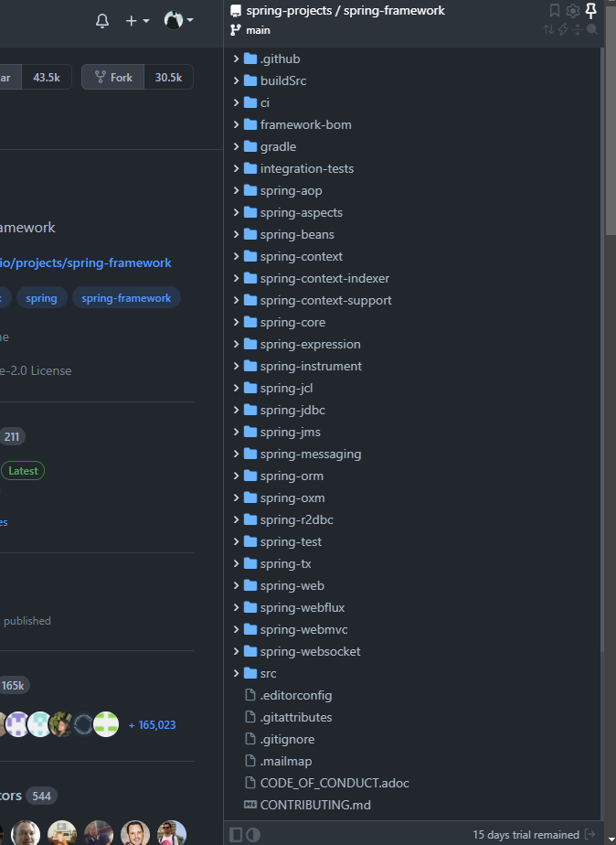Screen dimensions: 616x845
Task: Click the file icon beside .gitignore
Action: tap(250, 739)
